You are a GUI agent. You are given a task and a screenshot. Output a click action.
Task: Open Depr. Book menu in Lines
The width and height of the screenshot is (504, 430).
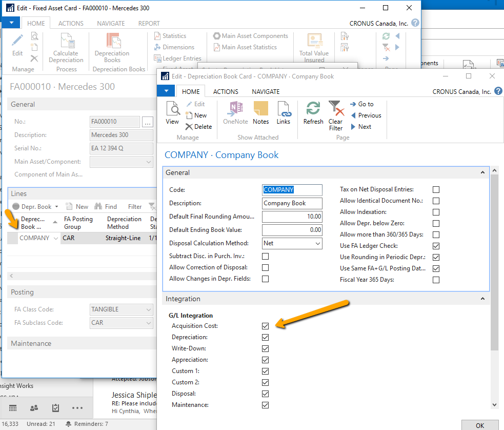tap(35, 206)
